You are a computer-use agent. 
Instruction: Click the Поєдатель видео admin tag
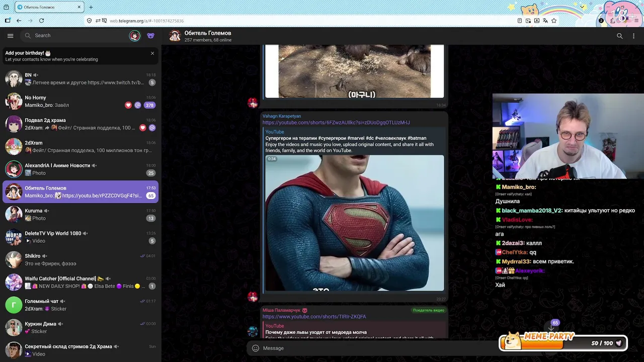429,310
